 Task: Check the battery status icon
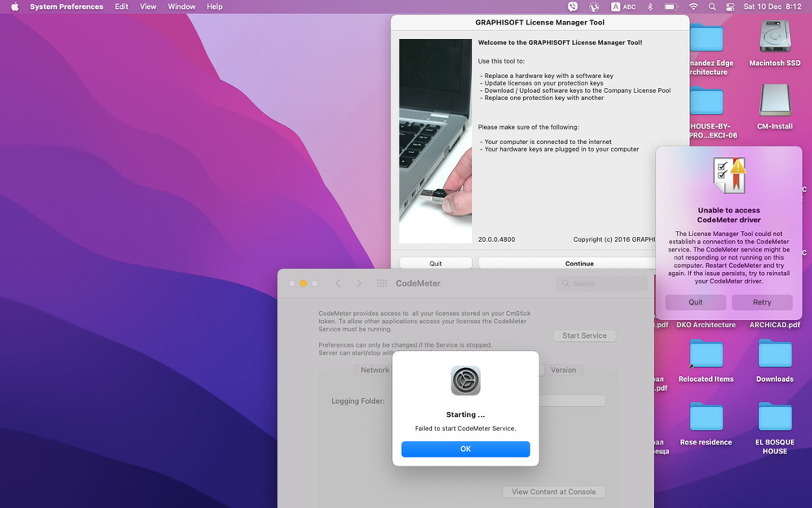tap(671, 7)
